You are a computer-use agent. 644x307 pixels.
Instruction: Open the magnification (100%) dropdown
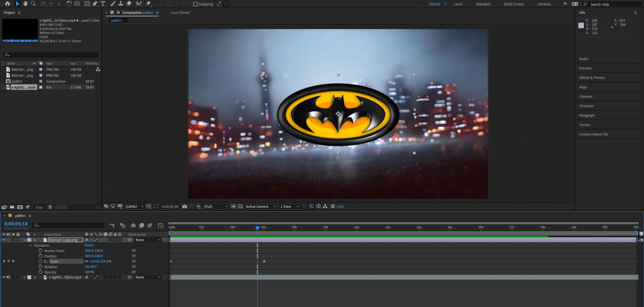coord(134,206)
